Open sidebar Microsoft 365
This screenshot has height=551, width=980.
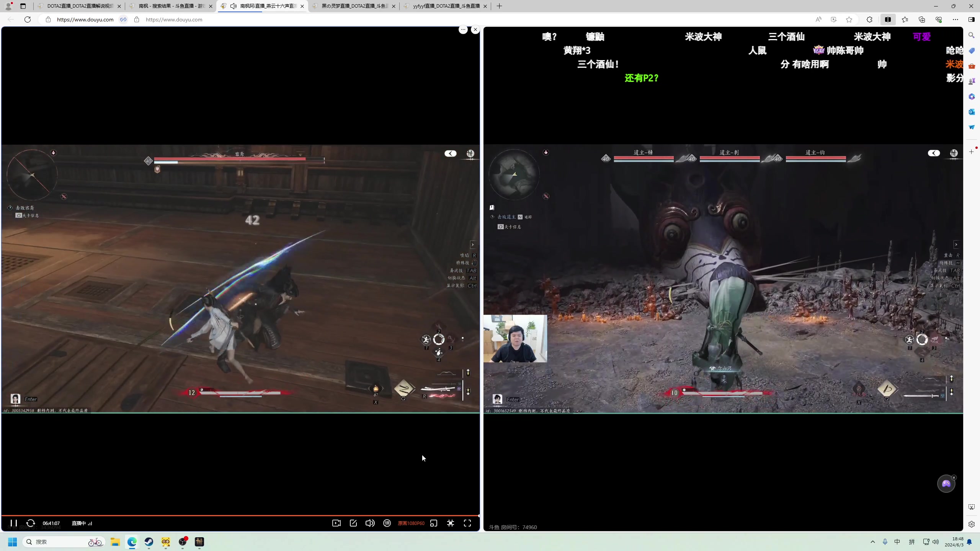click(x=972, y=96)
